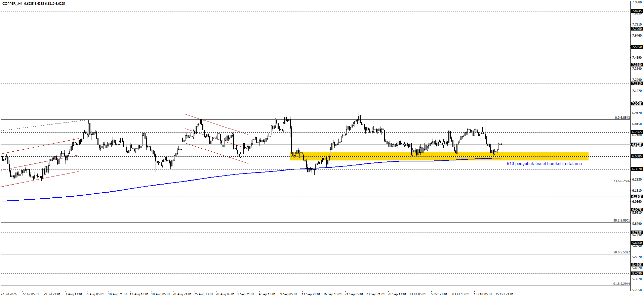Screen dimensions: 644x298
Task: Click the '1 Sep 21:01' time label
Action: 246,294
